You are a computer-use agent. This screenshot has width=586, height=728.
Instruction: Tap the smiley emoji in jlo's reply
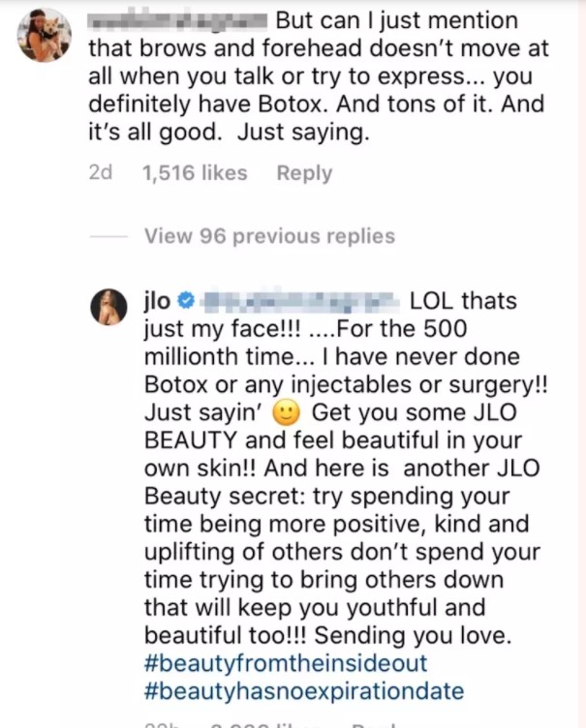[285, 412]
